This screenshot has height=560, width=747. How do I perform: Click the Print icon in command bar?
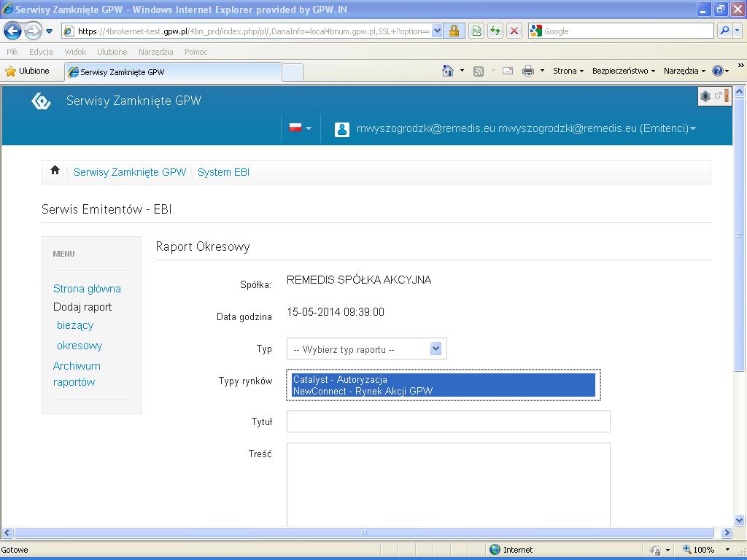click(x=528, y=71)
